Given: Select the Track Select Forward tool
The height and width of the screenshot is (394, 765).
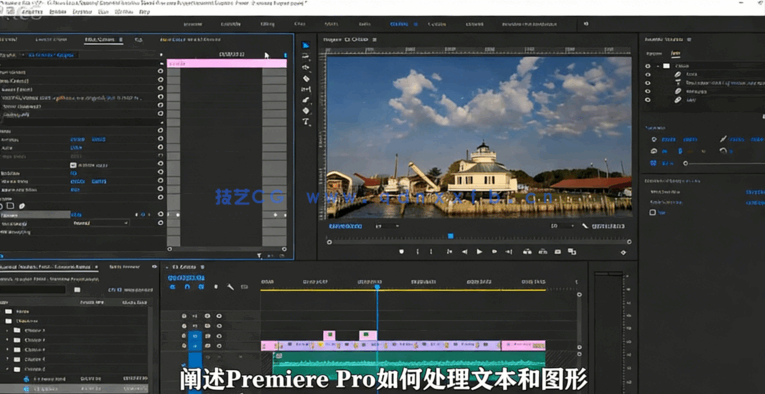Looking at the screenshot, I should 306,57.
